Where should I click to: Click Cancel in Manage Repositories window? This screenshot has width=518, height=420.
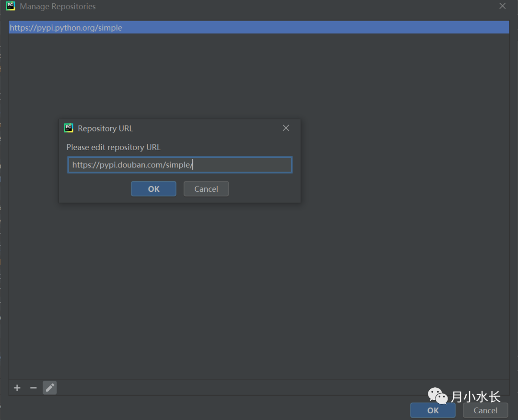(485, 410)
